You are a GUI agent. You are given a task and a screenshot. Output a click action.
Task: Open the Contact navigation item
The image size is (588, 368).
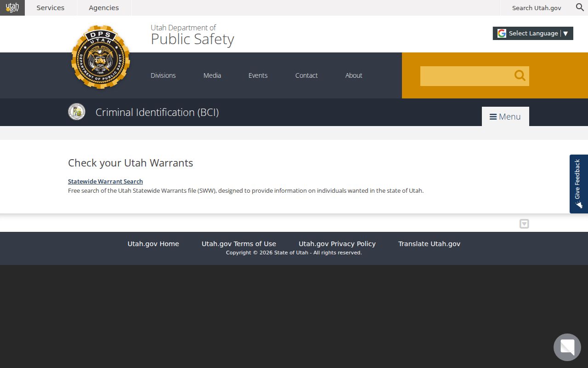[306, 75]
